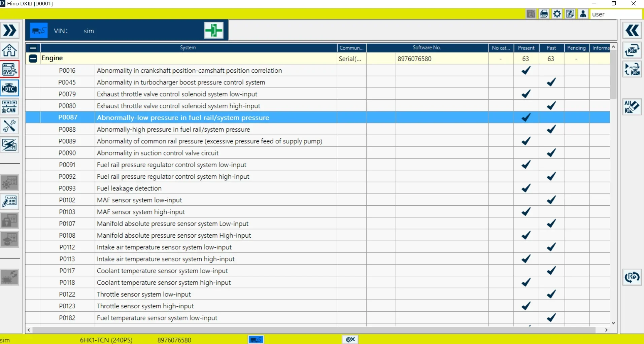Click the refresh re-read icon in right panel
Screen dimensions: 644x344
632,277
